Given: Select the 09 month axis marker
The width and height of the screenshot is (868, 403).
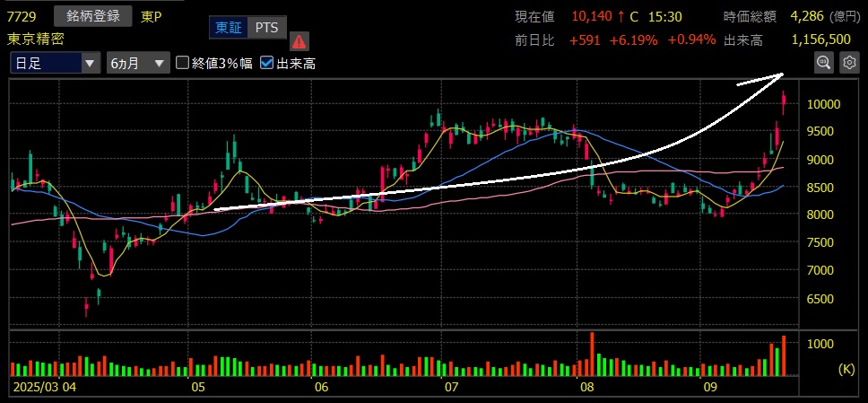Looking at the screenshot, I should (x=710, y=389).
